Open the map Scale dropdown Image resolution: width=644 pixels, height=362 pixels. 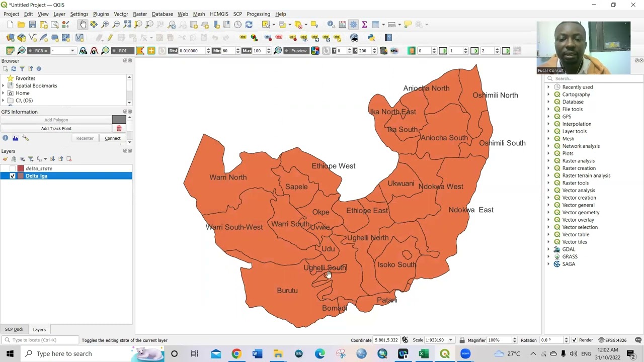coord(451,340)
